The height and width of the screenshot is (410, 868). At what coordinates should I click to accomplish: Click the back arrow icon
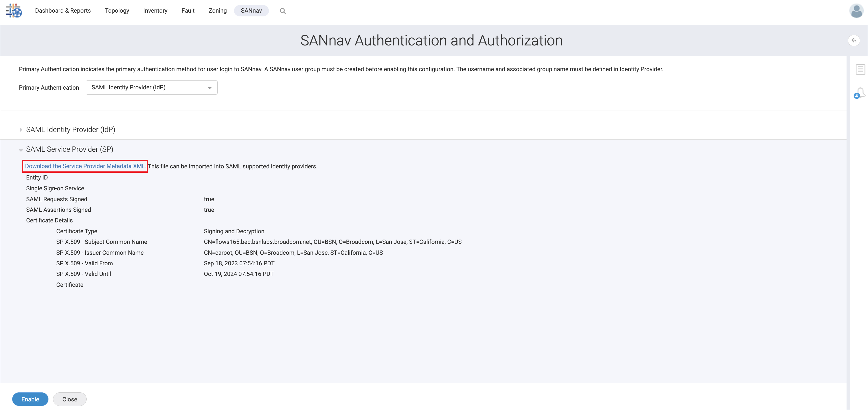854,41
